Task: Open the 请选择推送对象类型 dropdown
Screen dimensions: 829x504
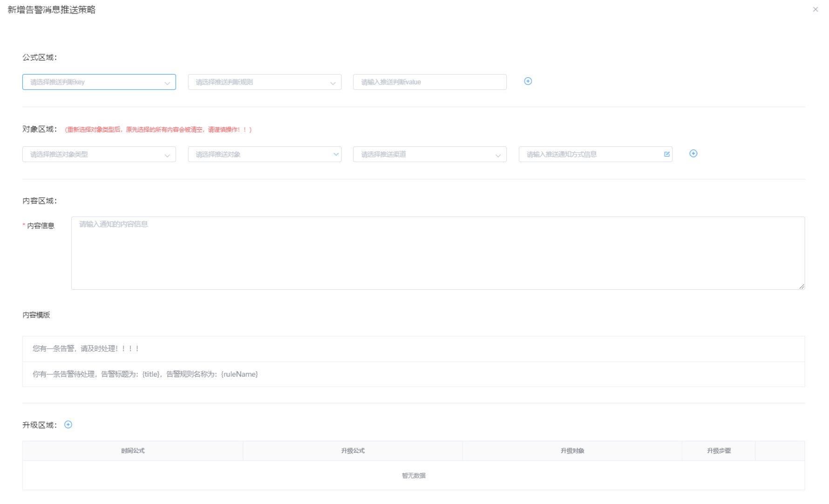Action: (99, 154)
